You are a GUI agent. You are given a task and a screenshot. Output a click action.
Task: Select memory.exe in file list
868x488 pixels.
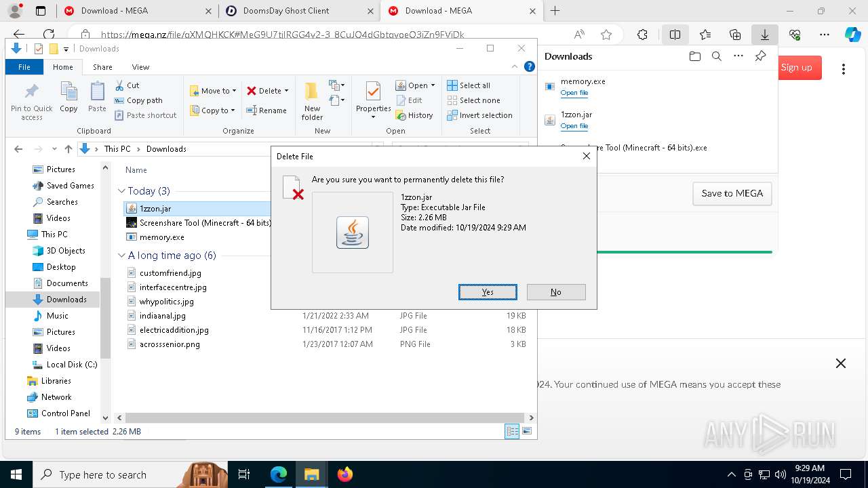[161, 237]
